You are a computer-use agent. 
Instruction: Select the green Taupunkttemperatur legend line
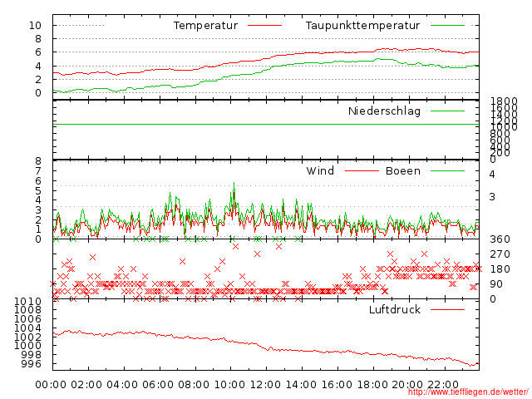click(x=447, y=26)
